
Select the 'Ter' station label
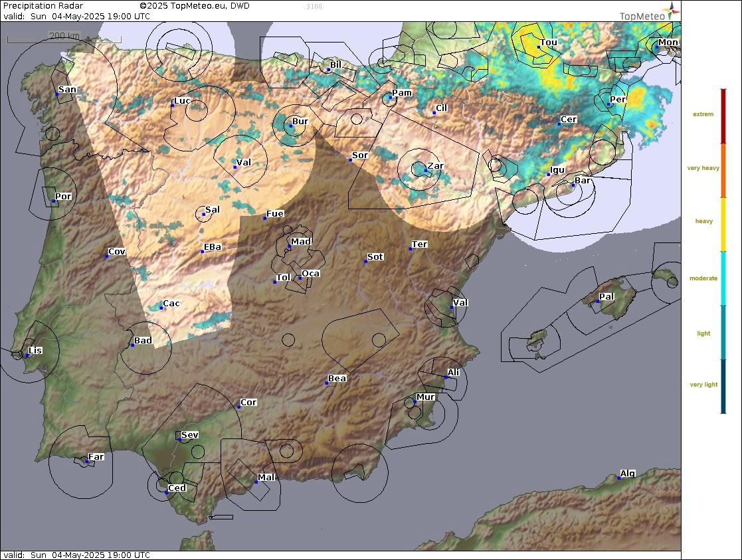[419, 244]
